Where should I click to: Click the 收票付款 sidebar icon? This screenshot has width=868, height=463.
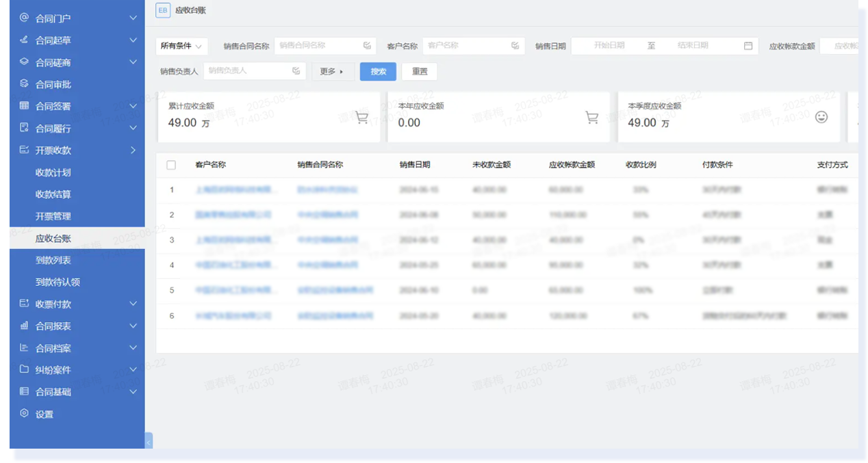pyautogui.click(x=24, y=304)
